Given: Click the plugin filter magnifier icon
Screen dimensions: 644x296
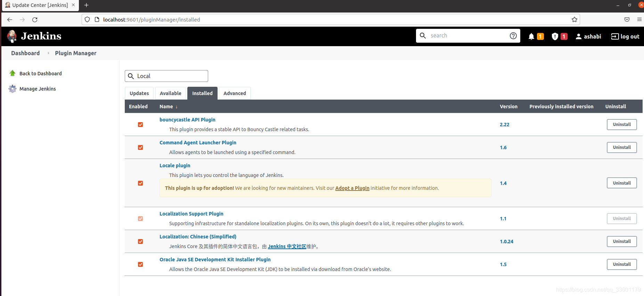Looking at the screenshot, I should click(131, 76).
